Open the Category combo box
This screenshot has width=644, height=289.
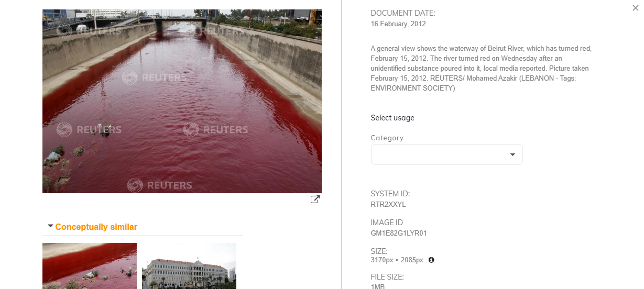click(440, 154)
